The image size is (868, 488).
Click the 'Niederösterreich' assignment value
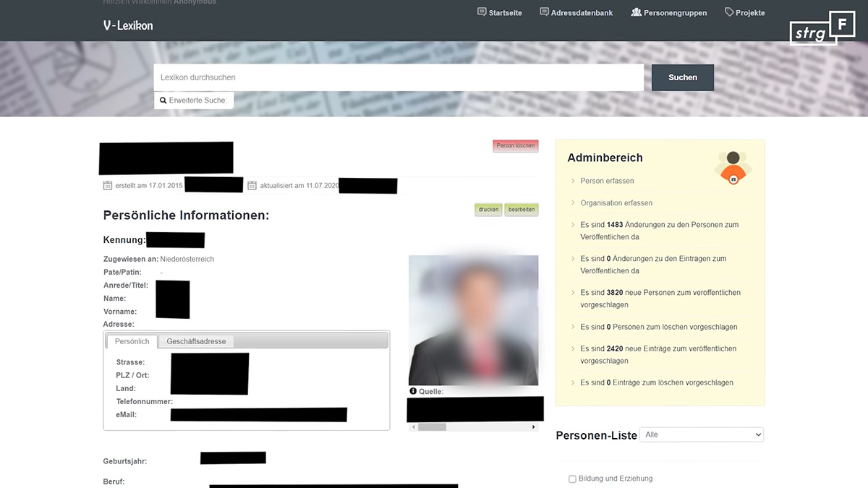(187, 259)
